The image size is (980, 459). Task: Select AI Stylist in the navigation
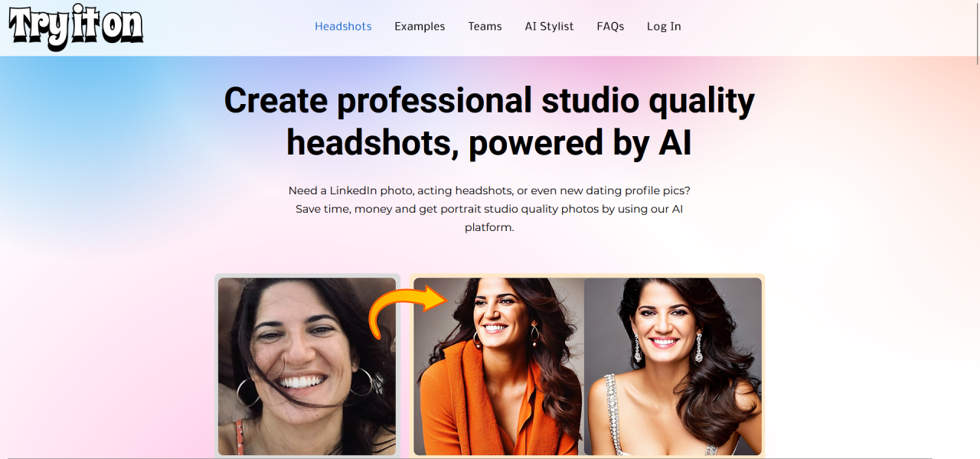(x=549, y=26)
